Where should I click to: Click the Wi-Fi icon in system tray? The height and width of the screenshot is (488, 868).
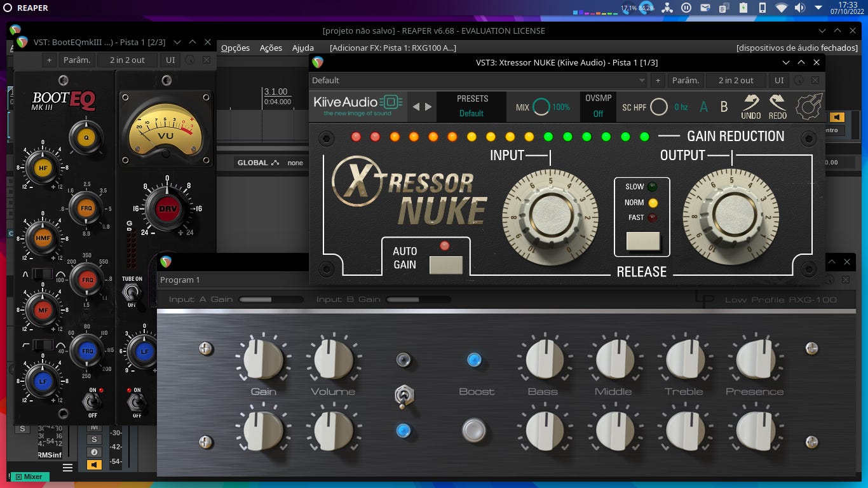[x=781, y=8]
